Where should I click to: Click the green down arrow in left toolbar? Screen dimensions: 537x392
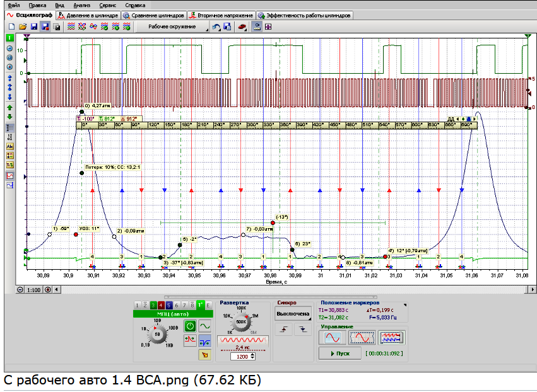point(9,117)
